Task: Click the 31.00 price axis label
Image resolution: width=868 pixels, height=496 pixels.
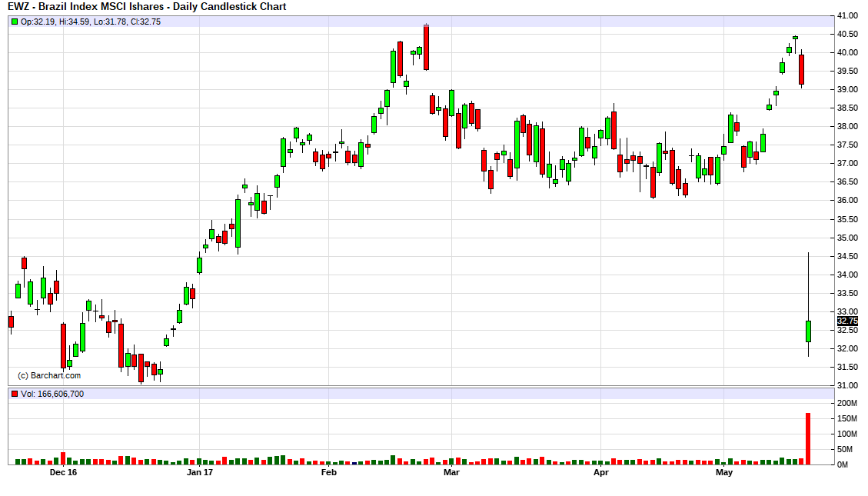Action: (x=847, y=386)
